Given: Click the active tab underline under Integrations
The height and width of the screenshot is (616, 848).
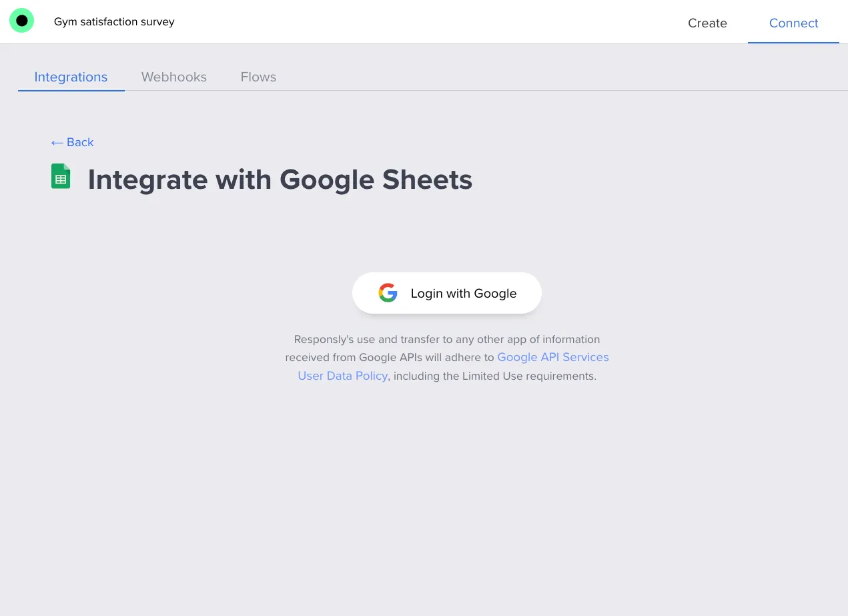Looking at the screenshot, I should tap(71, 90).
